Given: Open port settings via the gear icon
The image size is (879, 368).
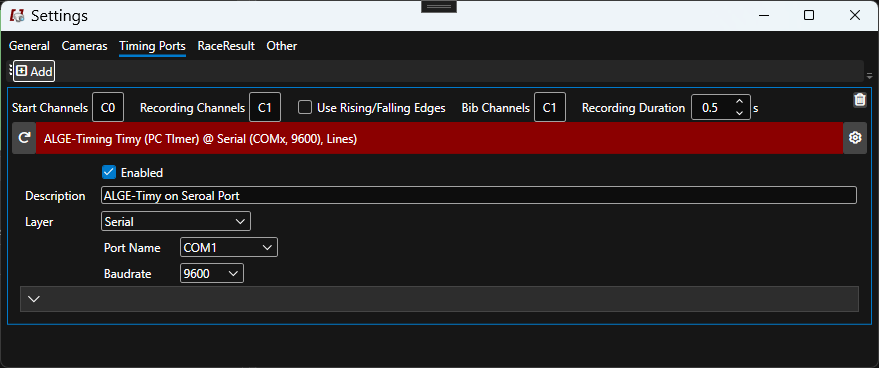Looking at the screenshot, I should point(855,137).
